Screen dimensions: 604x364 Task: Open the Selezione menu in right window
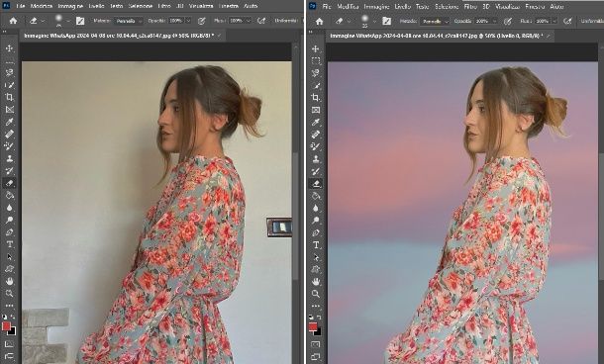click(447, 7)
